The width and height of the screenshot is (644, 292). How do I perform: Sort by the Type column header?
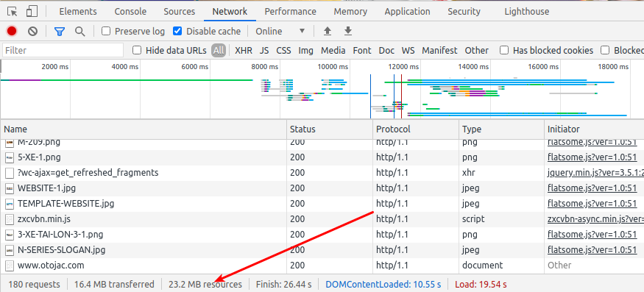501,129
